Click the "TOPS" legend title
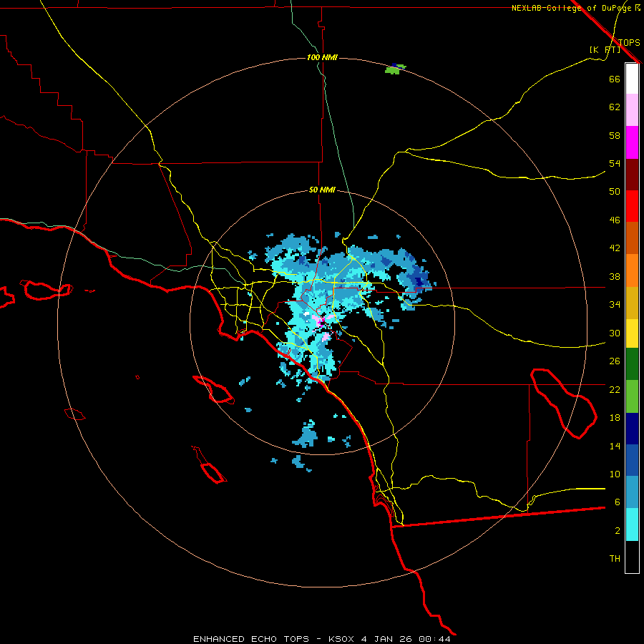 point(629,43)
